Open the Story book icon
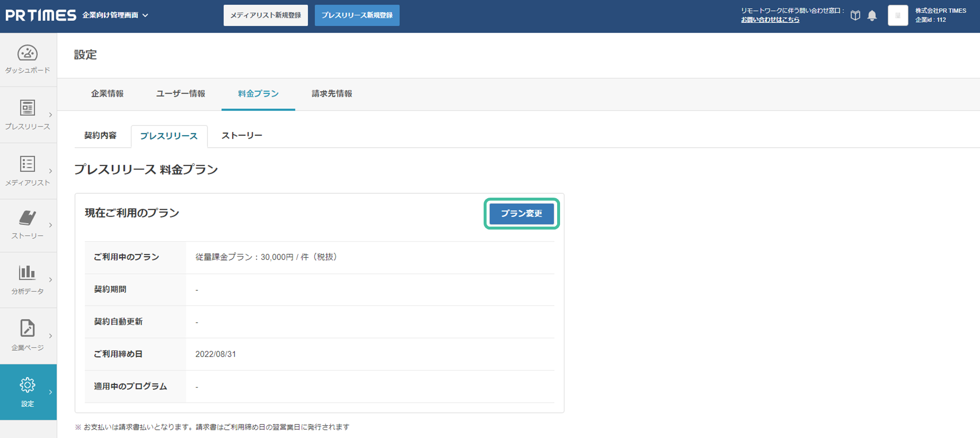 [x=27, y=218]
